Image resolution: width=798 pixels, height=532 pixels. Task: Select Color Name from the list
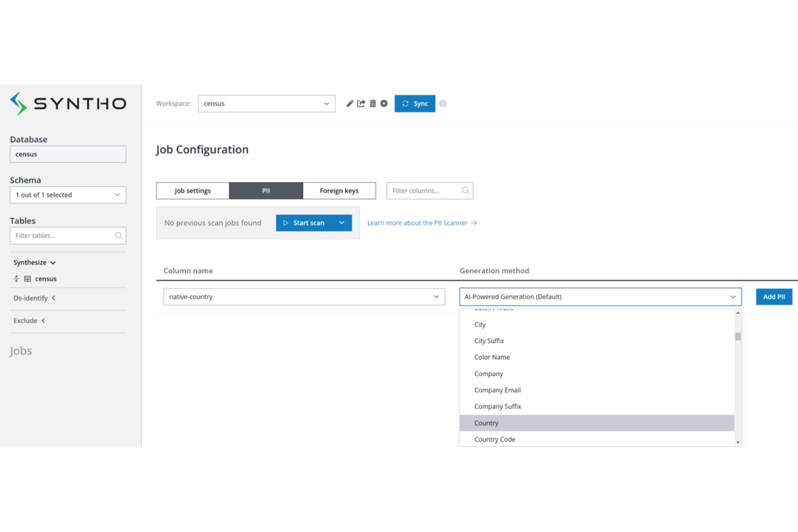coord(597,357)
